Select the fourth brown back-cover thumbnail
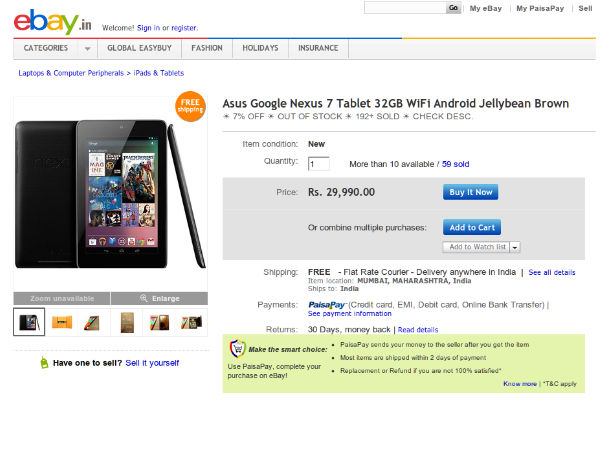600x450 pixels. (x=126, y=321)
